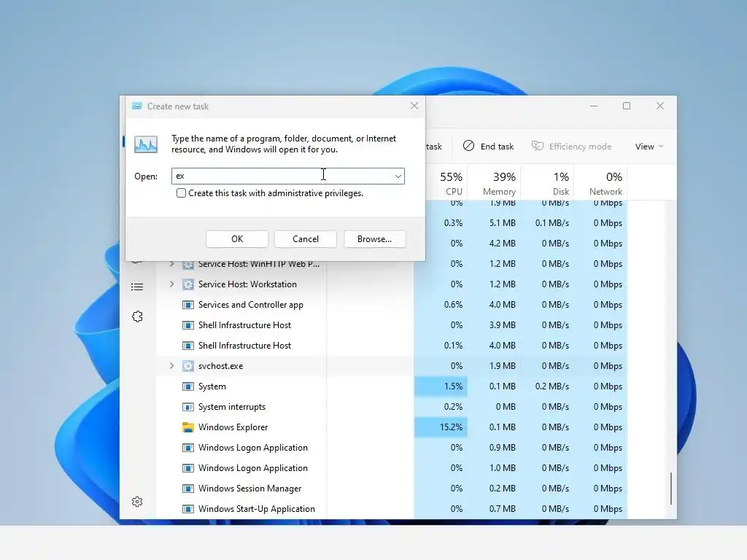This screenshot has width=747, height=560.
Task: Close the Create new task dialog
Action: [x=414, y=106]
